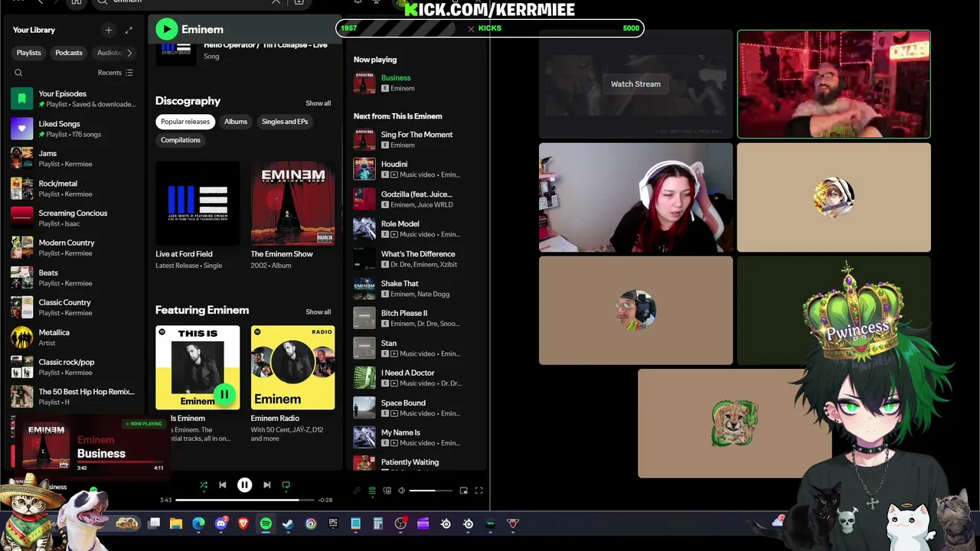The image size is (980, 551).
Task: Click Show all next to Discography
Action: pyautogui.click(x=318, y=103)
